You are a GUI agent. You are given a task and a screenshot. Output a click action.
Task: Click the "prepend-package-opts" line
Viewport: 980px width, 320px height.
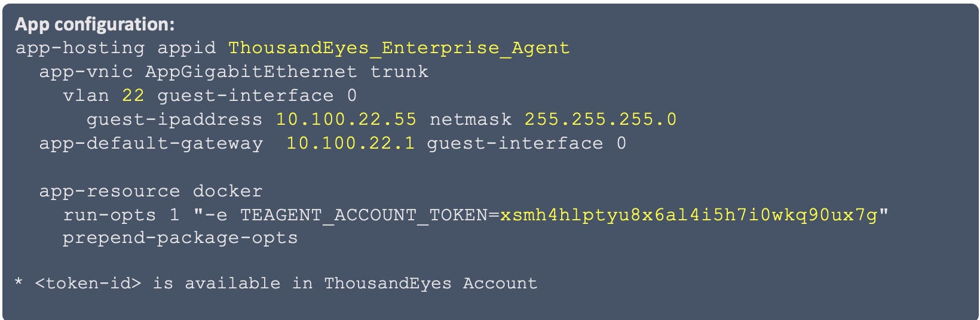(180, 238)
